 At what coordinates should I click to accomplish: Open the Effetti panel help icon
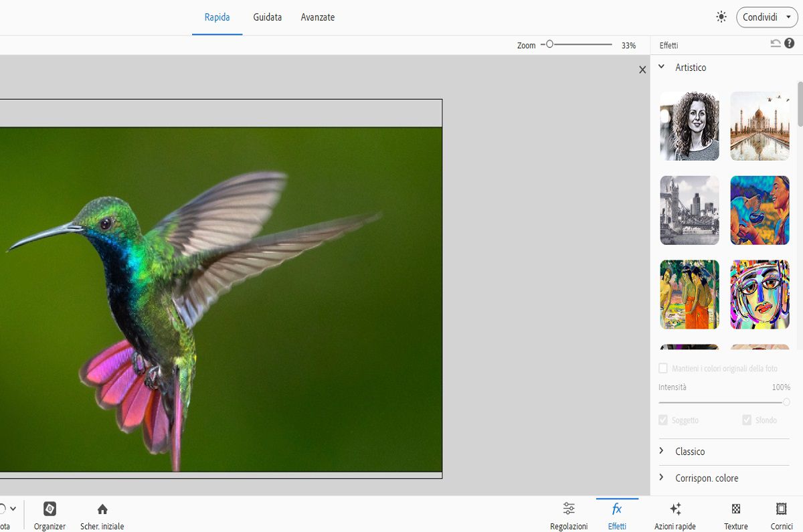pyautogui.click(x=790, y=43)
